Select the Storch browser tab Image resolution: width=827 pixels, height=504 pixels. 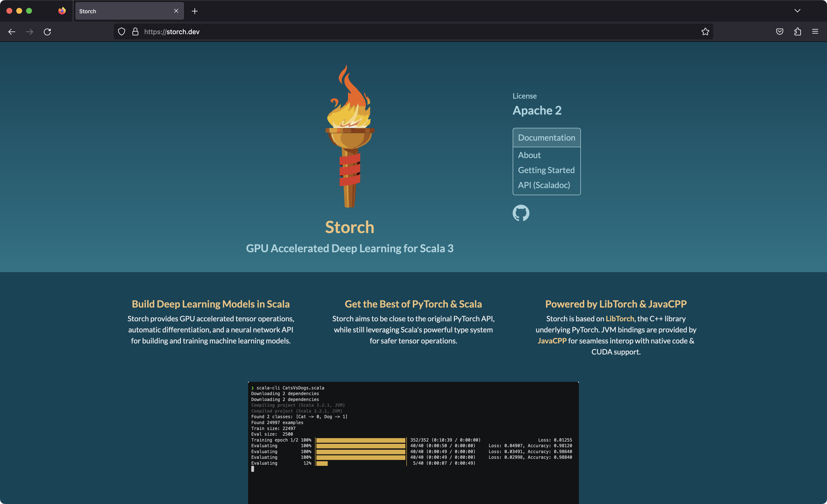124,11
